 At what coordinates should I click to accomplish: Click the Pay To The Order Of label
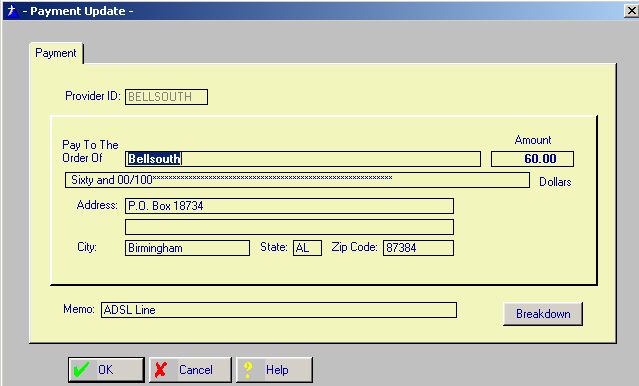click(90, 151)
